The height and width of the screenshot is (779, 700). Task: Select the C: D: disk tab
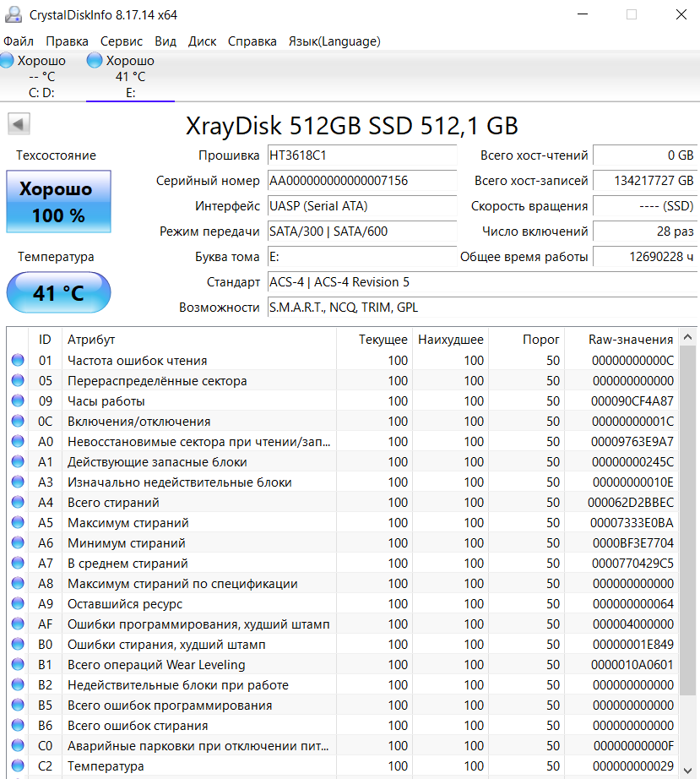click(43, 77)
